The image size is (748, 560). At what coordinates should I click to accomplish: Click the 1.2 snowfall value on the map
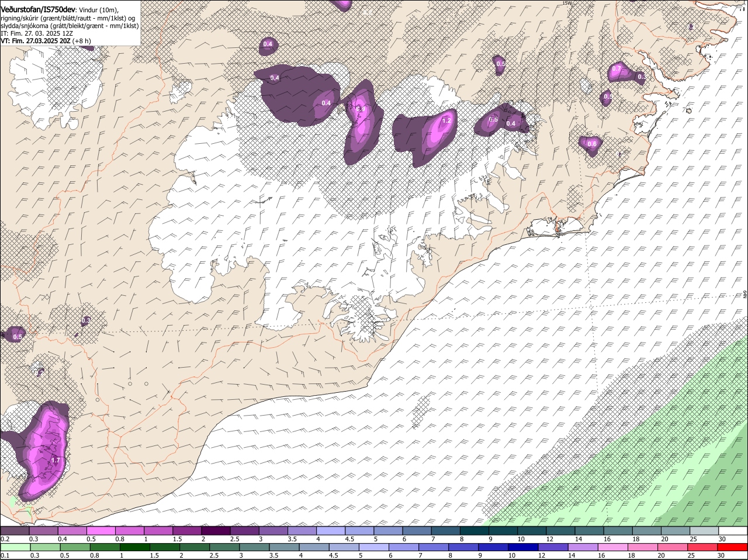click(x=447, y=121)
